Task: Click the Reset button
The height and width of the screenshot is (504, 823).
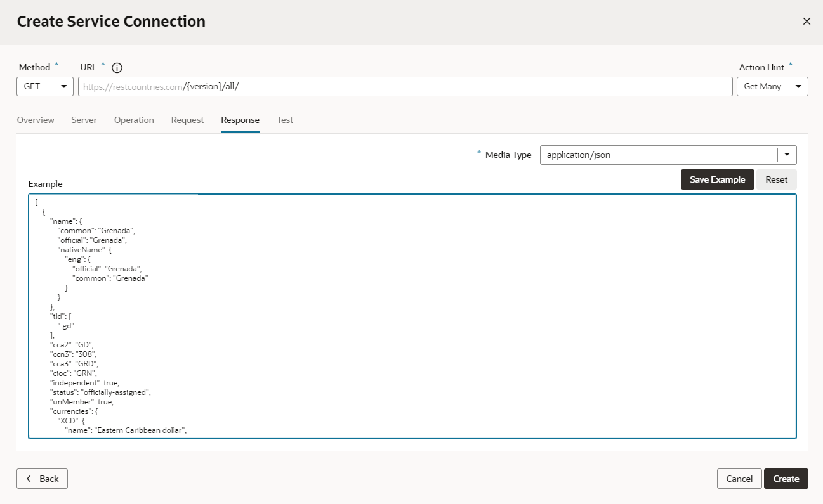Action: tap(776, 179)
